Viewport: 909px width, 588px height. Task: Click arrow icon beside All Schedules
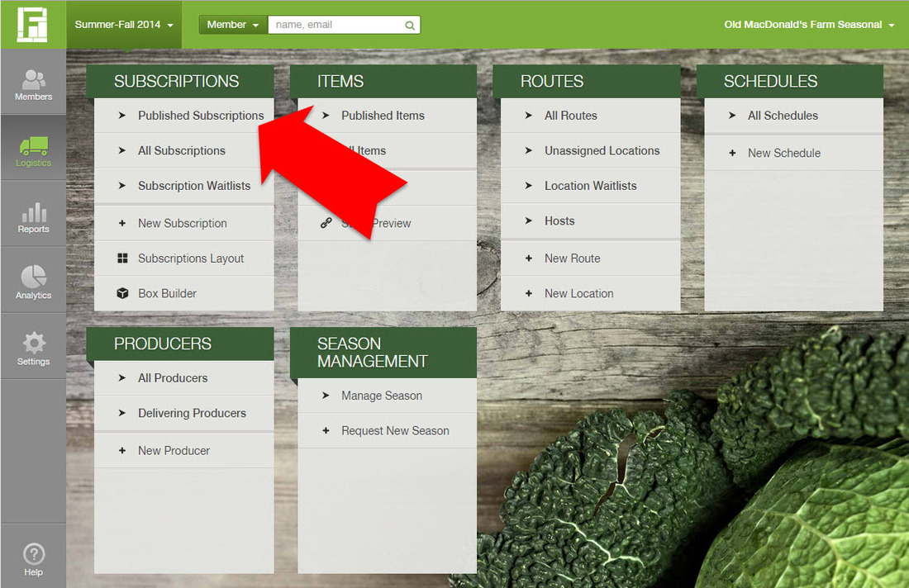coord(732,116)
